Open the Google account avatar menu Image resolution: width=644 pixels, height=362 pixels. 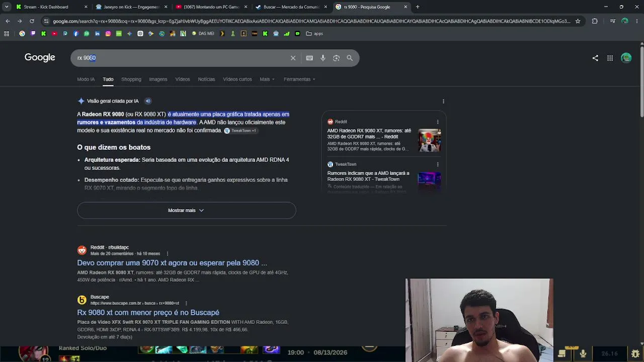click(626, 58)
